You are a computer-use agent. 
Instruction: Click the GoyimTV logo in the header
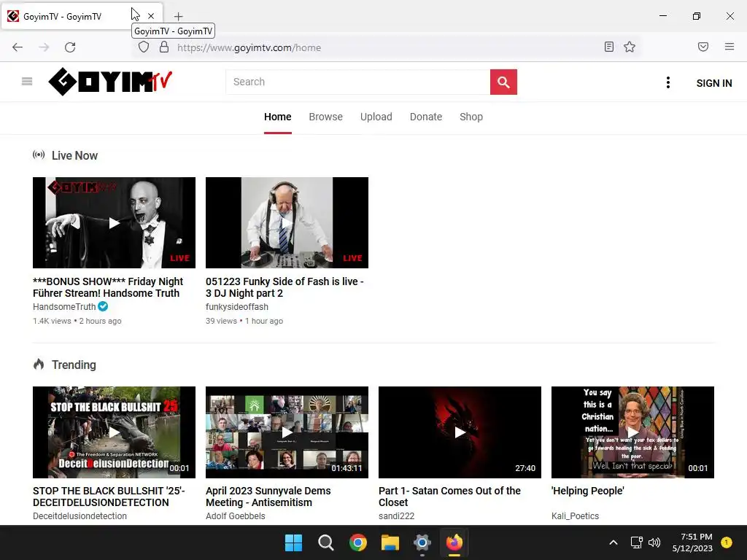point(110,82)
